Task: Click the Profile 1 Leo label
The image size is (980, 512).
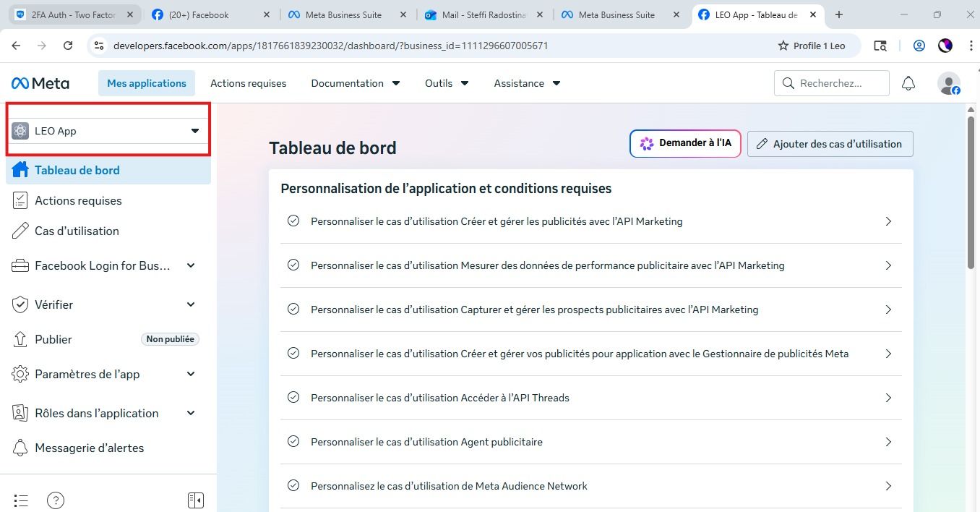Action: pos(819,46)
